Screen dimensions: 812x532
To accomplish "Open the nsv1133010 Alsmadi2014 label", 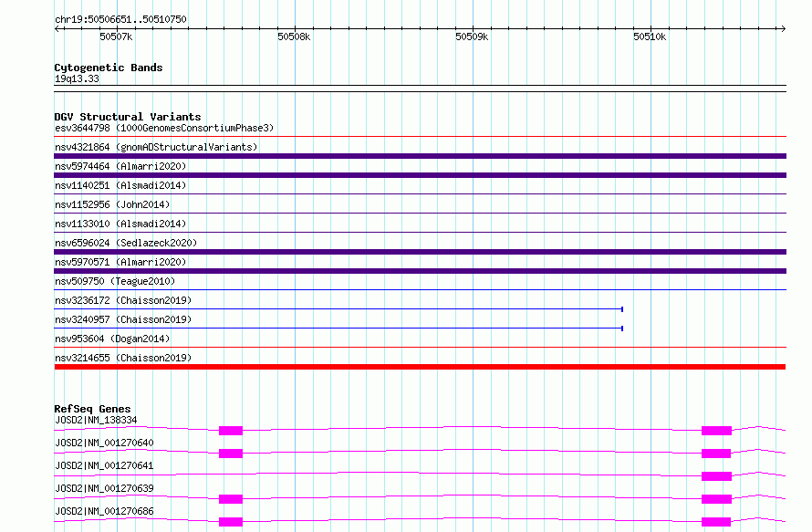I will pos(120,224).
